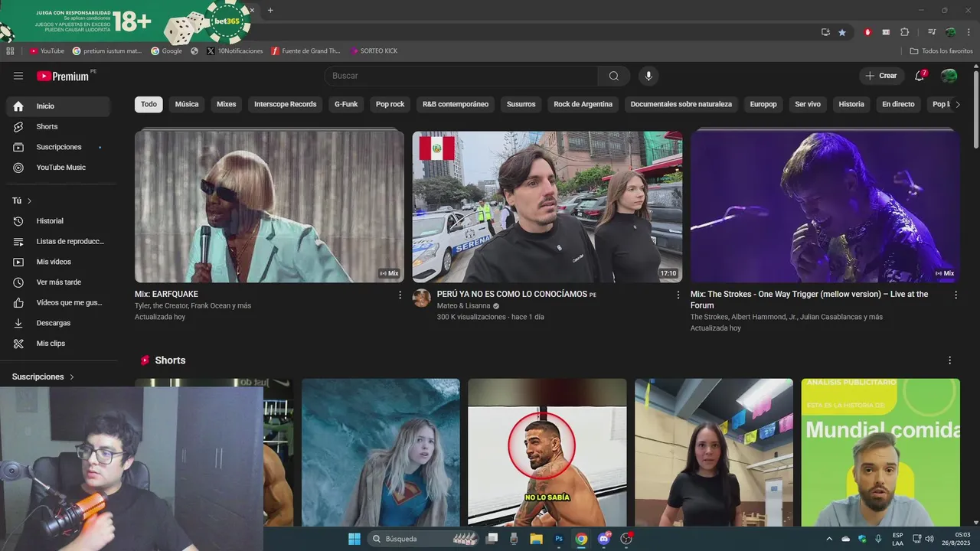Go to Inicio in the sidebar

[x=58, y=106]
